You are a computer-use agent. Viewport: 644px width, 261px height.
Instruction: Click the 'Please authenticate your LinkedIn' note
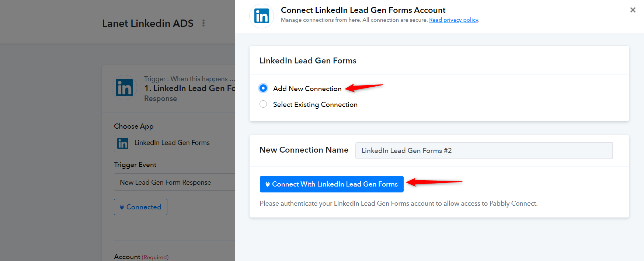398,203
